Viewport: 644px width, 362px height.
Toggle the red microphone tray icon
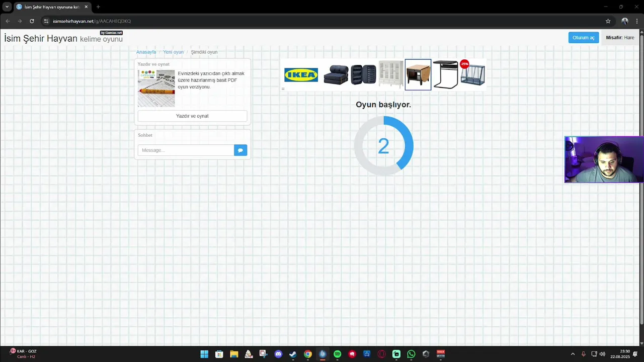click(x=583, y=354)
